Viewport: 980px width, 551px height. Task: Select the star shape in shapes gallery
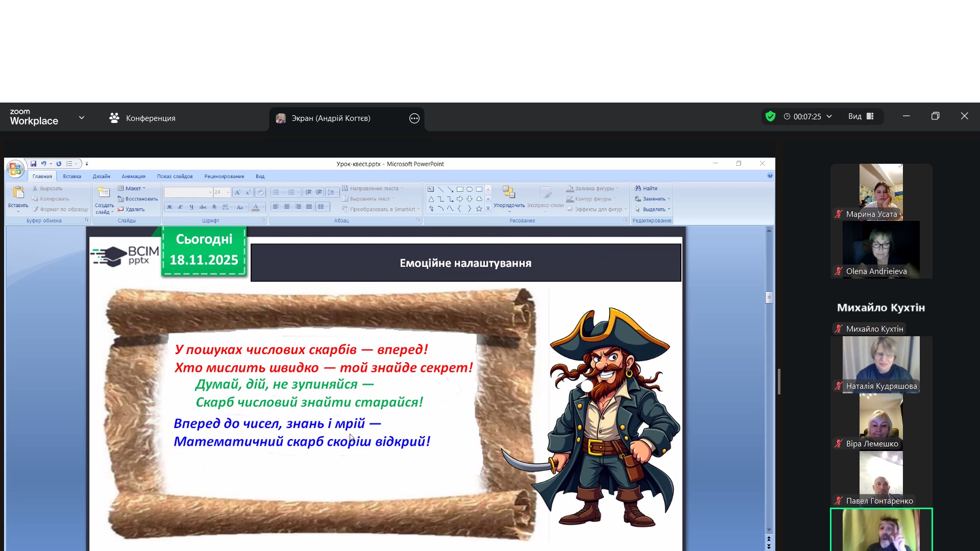coord(479,209)
